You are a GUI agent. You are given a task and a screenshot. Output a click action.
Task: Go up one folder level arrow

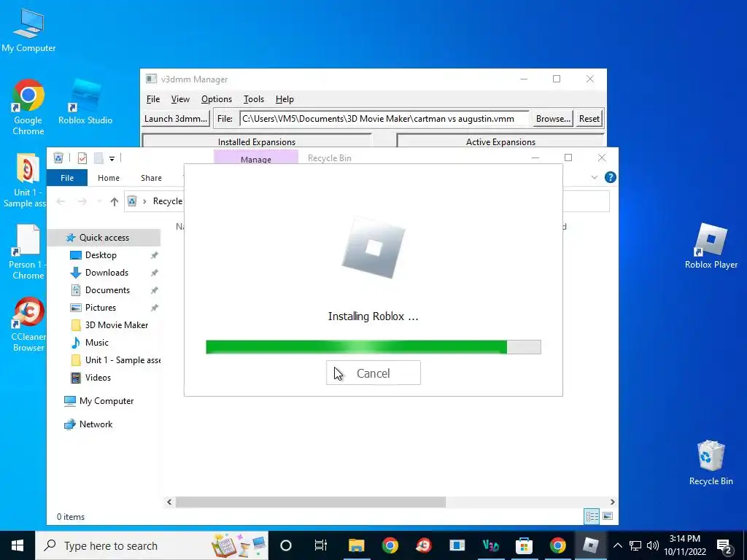coord(114,201)
